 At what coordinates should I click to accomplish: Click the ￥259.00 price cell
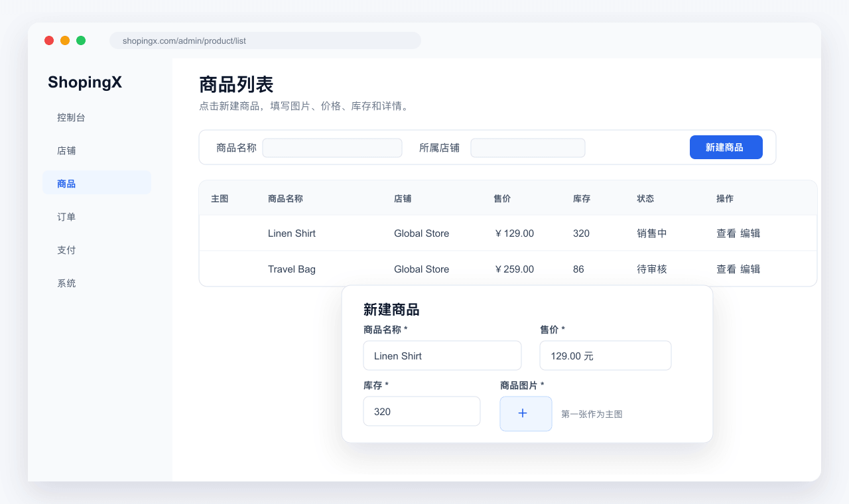pyautogui.click(x=514, y=269)
